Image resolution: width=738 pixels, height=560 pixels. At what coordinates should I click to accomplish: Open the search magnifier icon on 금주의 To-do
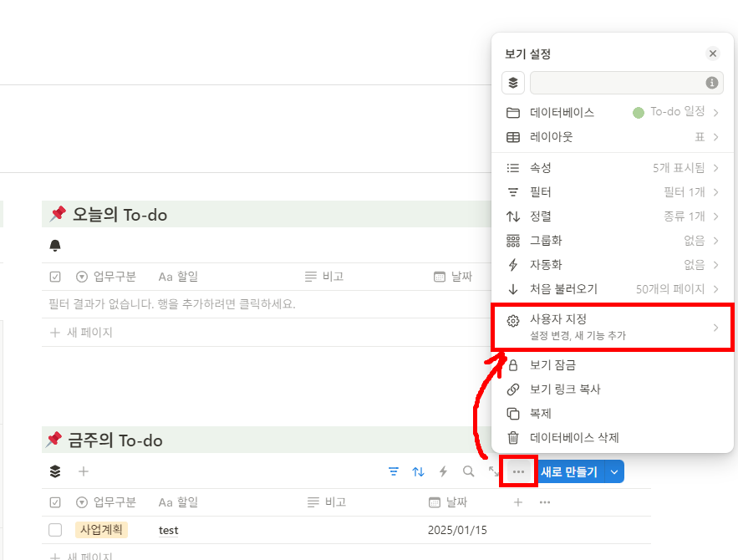coord(468,471)
